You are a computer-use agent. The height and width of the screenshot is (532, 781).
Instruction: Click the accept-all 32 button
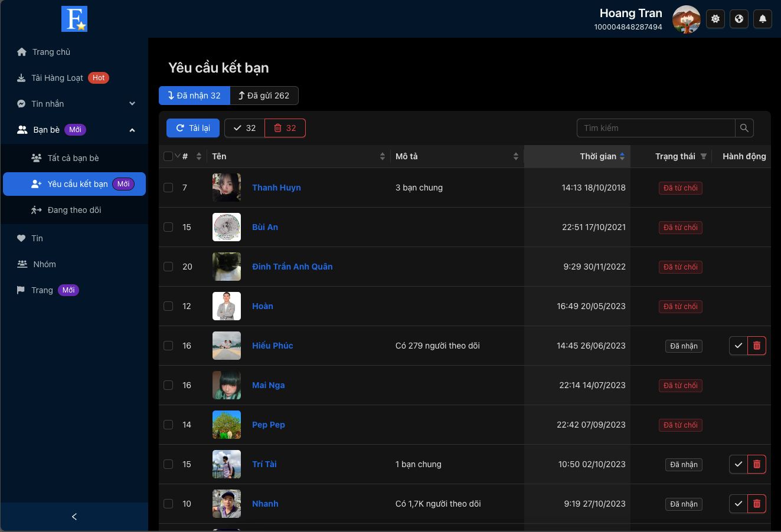point(244,128)
